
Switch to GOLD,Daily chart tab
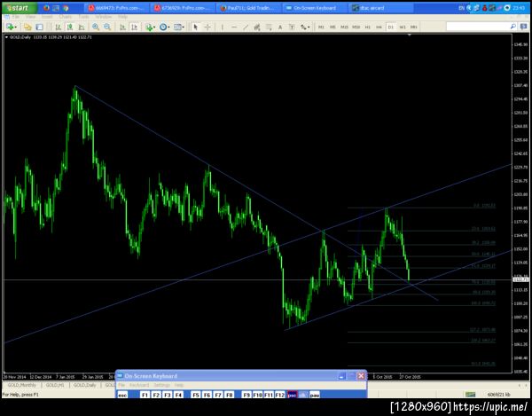[x=85, y=385]
